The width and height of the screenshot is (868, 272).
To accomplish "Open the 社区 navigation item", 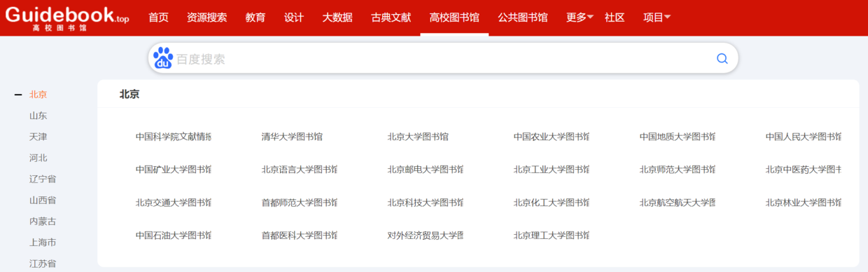I will [615, 18].
